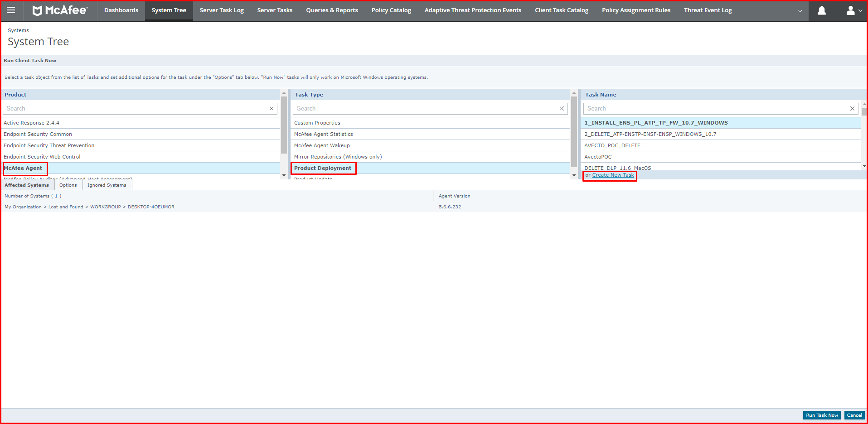Choose McAfee Agent Statistics task type
Viewport: 868px width, 424px height.
coord(431,134)
